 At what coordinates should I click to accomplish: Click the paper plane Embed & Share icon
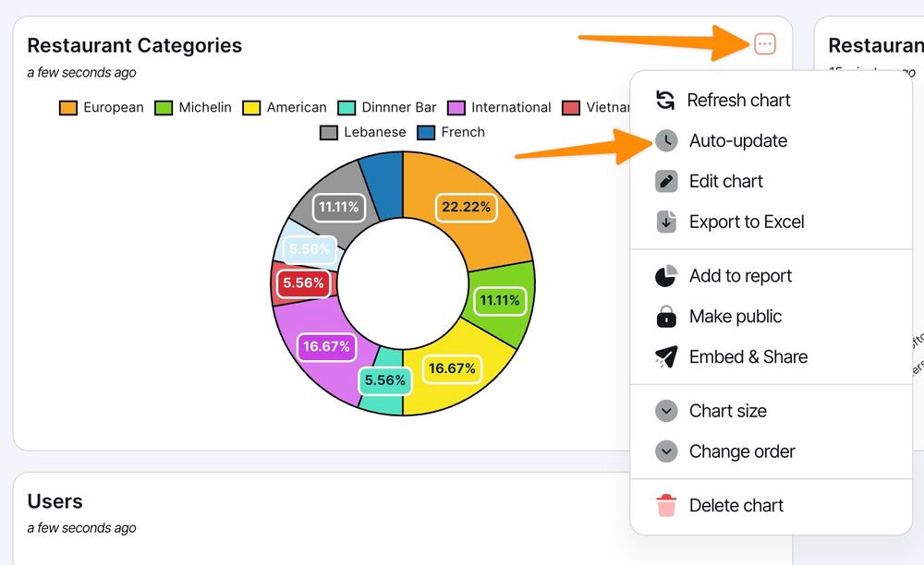pyautogui.click(x=666, y=356)
